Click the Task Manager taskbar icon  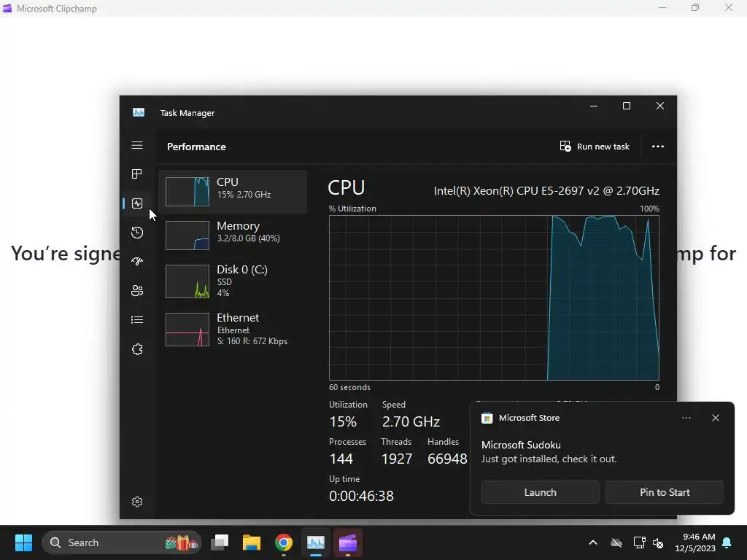tap(315, 542)
